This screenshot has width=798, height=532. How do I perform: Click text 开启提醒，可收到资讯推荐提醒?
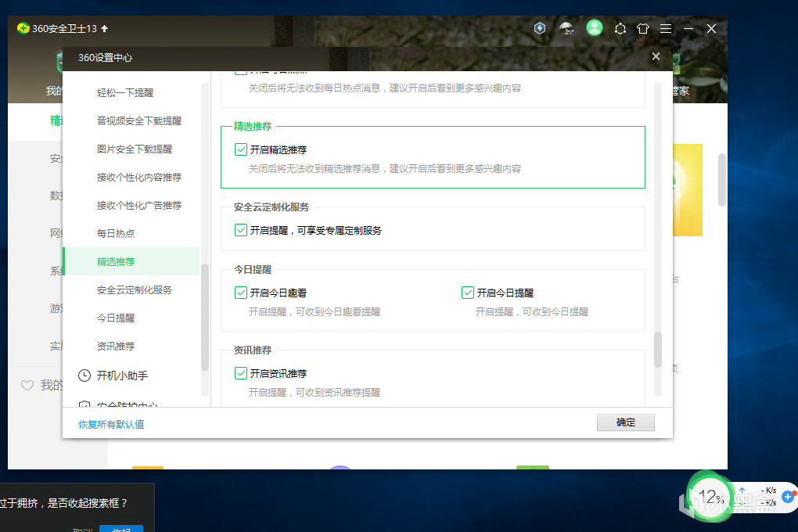click(315, 393)
